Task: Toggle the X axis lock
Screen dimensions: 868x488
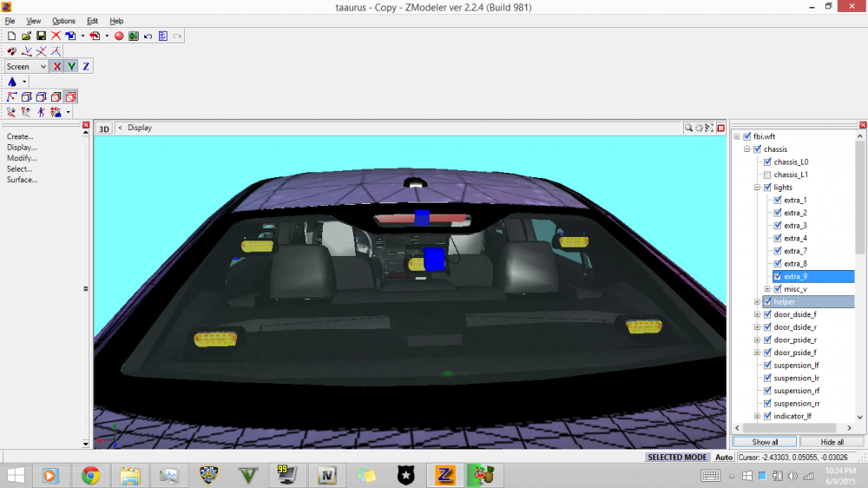Action: [56, 67]
